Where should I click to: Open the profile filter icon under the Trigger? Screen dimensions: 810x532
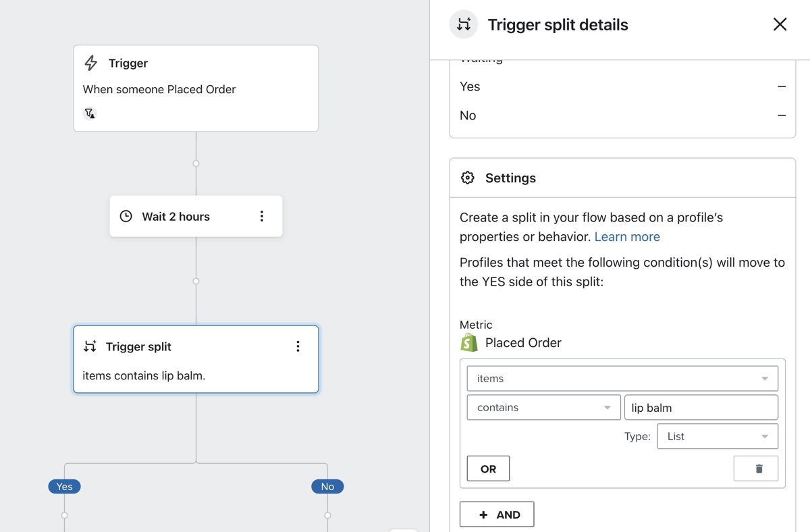[x=90, y=113]
